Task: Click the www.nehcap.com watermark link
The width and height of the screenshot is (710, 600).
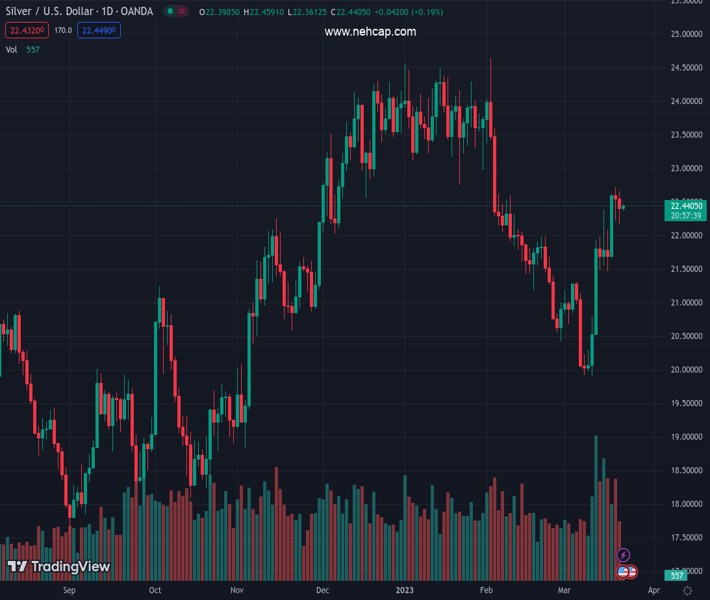Action: pos(370,32)
